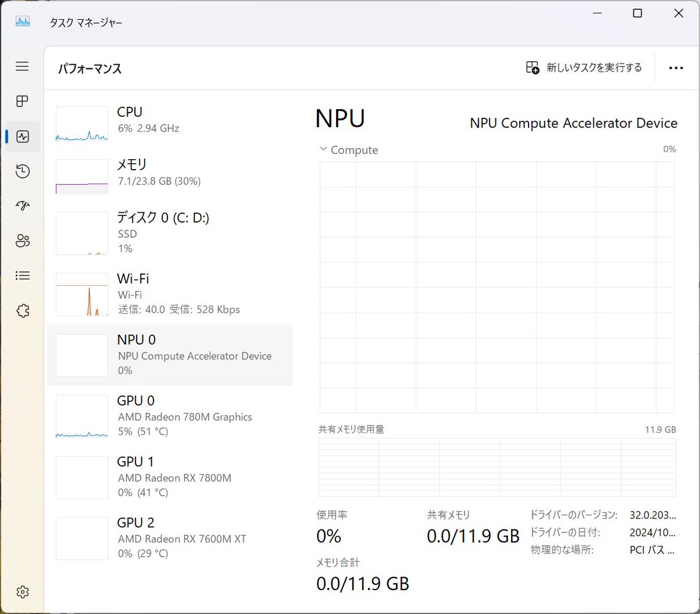Select the Wi-Fi performance entry
This screenshot has height=614, width=700.
[x=169, y=294]
